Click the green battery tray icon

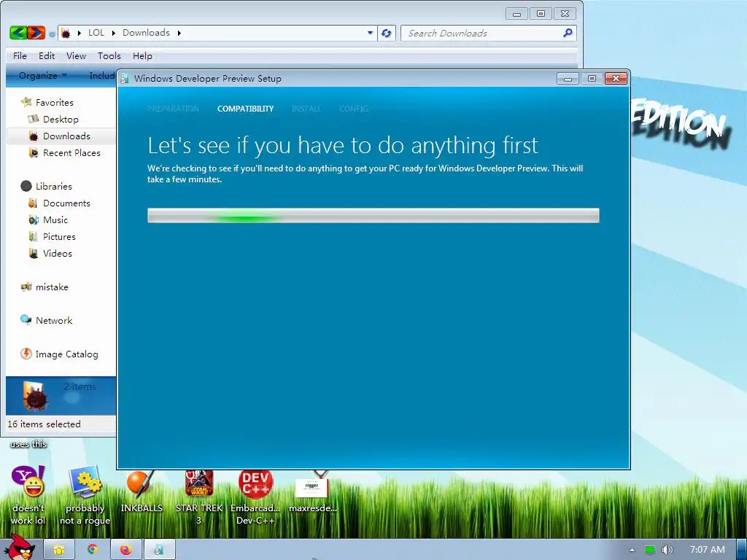click(x=649, y=550)
